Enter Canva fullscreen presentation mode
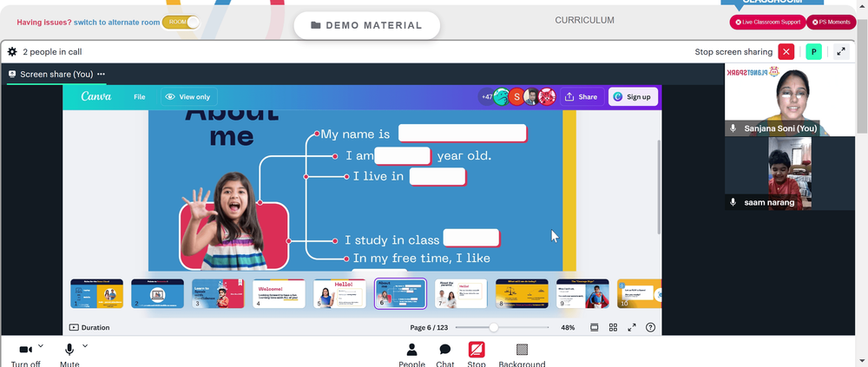This screenshot has width=868, height=367. pyautogui.click(x=632, y=327)
